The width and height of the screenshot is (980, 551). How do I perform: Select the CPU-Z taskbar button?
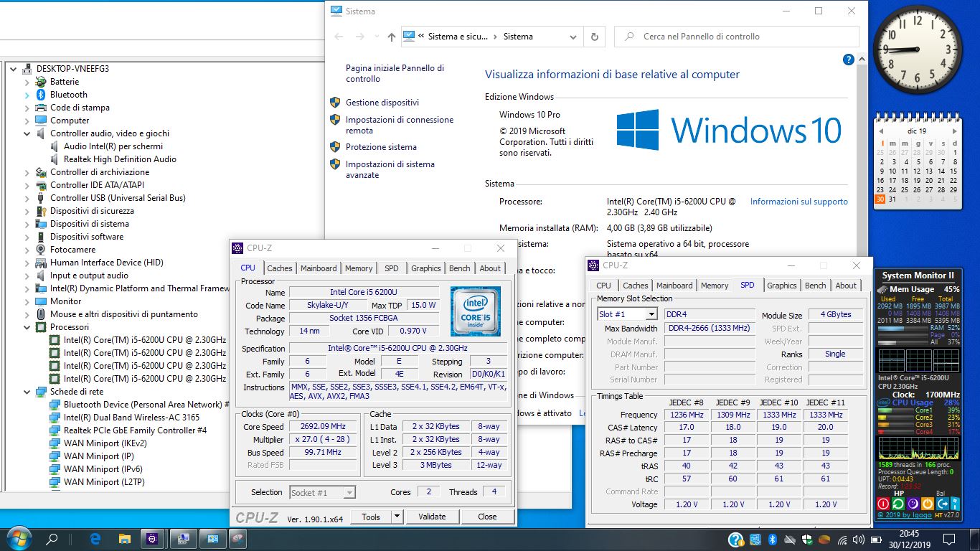pyautogui.click(x=152, y=538)
